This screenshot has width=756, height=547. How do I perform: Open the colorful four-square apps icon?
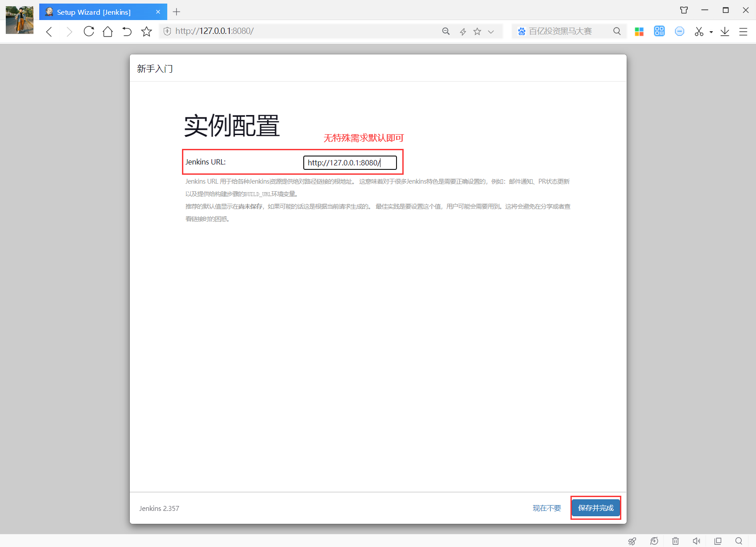click(639, 31)
